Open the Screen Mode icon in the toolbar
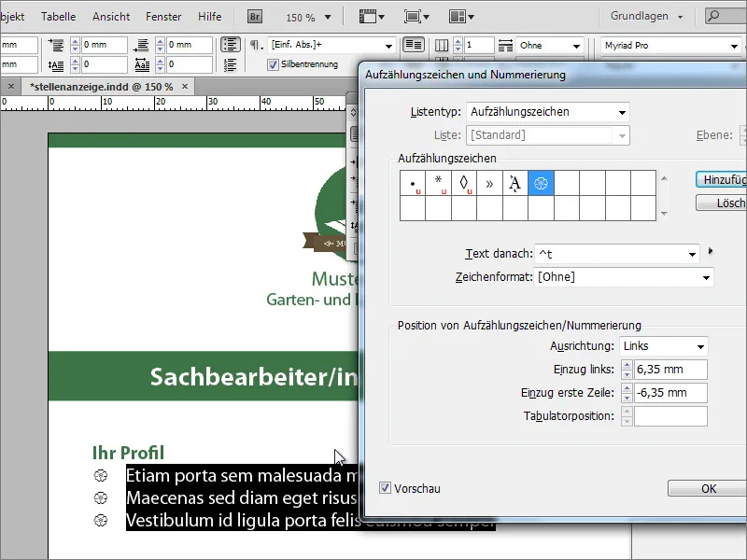 [416, 16]
